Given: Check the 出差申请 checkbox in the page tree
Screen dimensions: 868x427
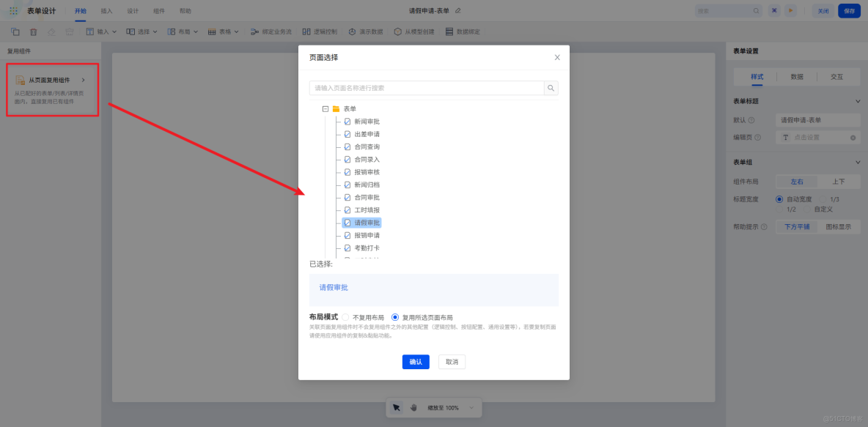Looking at the screenshot, I should coord(347,133).
